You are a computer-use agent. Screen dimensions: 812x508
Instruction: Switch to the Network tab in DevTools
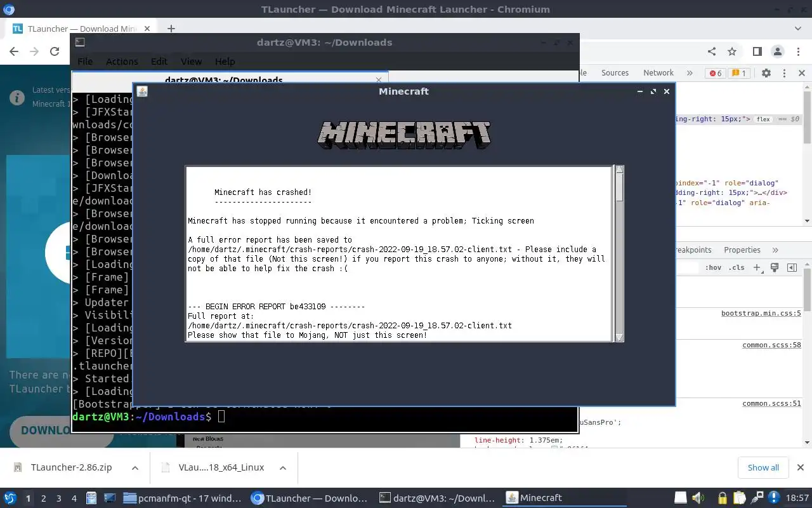coord(658,73)
